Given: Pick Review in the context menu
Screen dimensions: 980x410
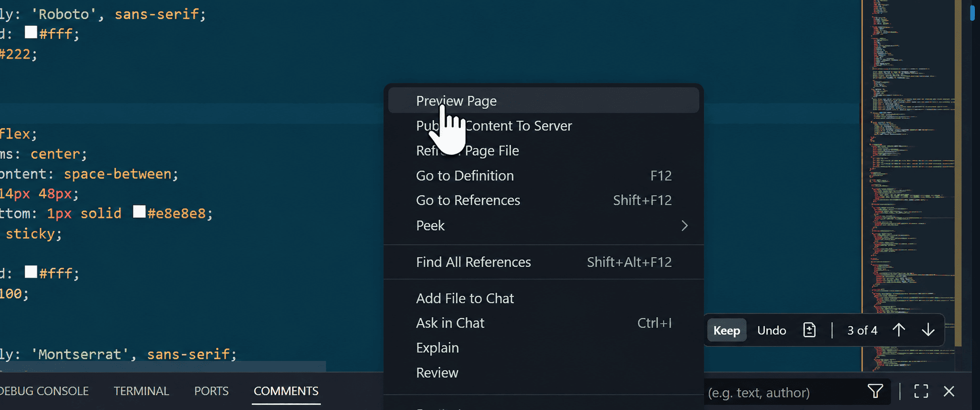Looking at the screenshot, I should click(544, 373).
